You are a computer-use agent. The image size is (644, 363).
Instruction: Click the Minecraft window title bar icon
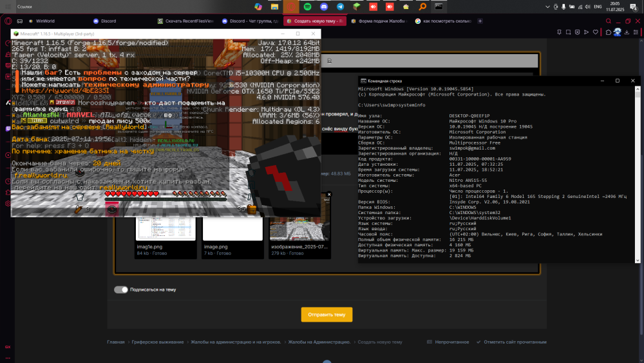(x=16, y=34)
